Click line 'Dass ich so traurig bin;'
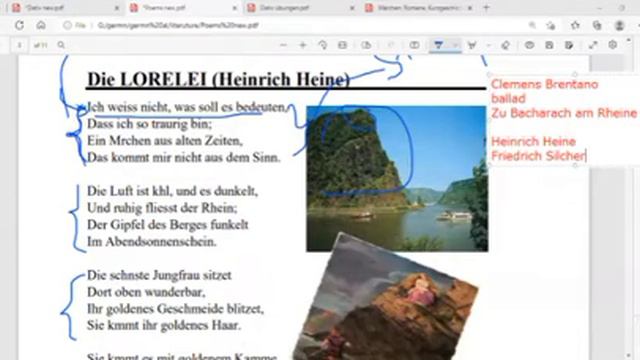640x360 pixels. 149,124
